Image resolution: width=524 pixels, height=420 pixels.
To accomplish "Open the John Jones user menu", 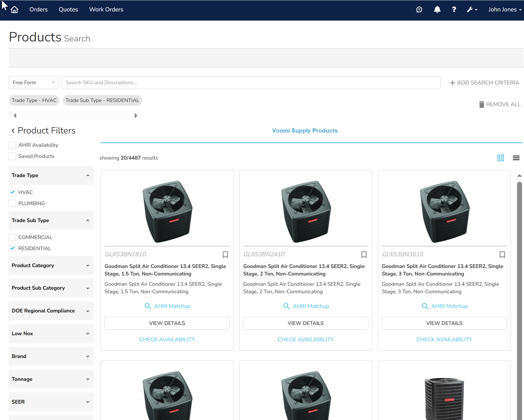I will (505, 10).
